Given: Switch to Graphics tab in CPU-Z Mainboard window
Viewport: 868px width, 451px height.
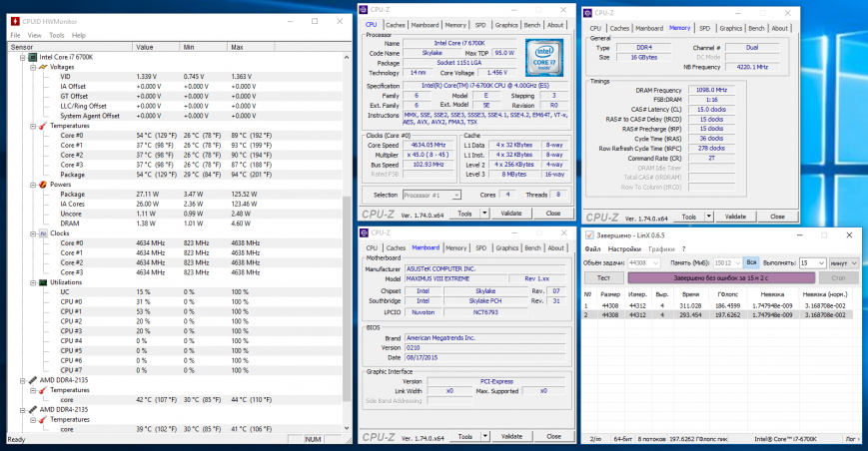Looking at the screenshot, I should [507, 248].
